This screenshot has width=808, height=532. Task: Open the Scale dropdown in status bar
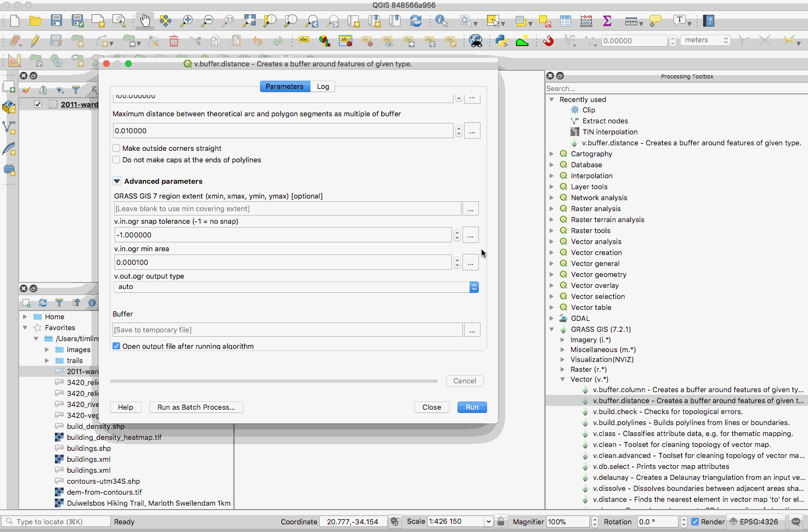pos(488,522)
